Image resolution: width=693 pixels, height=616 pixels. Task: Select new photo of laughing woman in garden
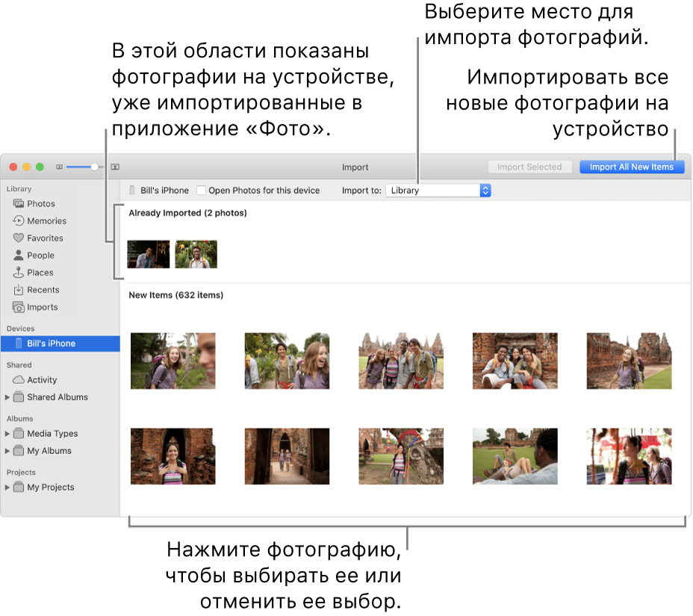tap(287, 361)
